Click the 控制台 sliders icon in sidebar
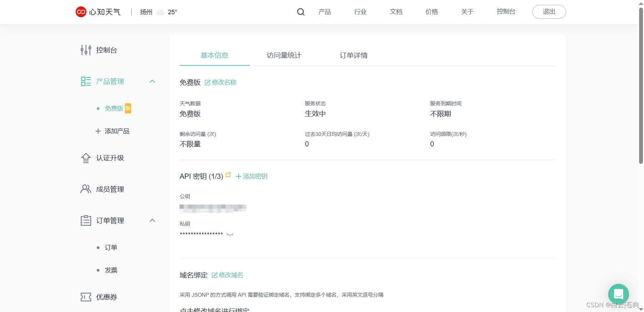 (86, 50)
